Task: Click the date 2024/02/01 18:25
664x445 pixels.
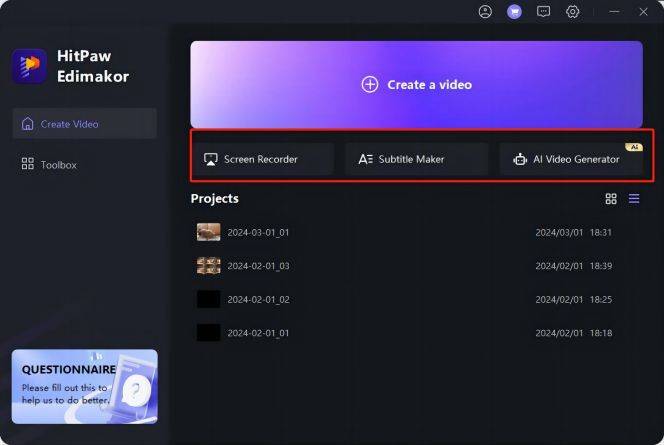Action: coord(574,299)
